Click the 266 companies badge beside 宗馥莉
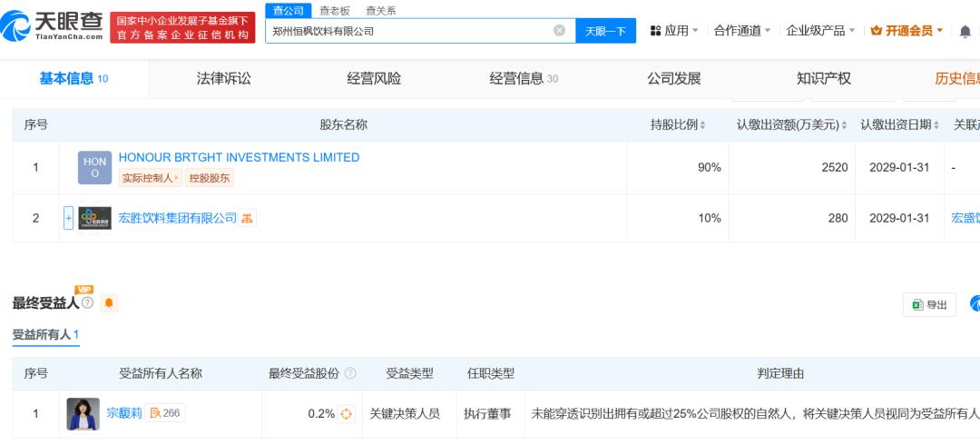Screen dimensions: 980x445 click(164, 413)
